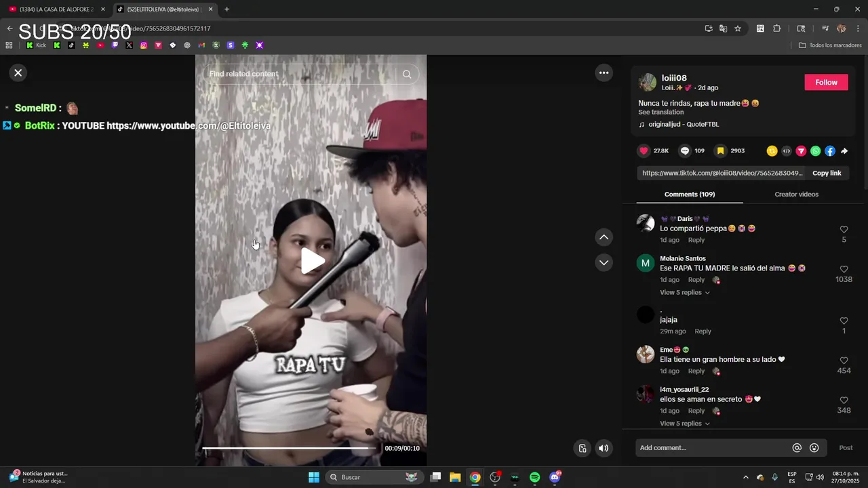Switch to Creator videos tab
This screenshot has height=488, width=868.
click(796, 195)
